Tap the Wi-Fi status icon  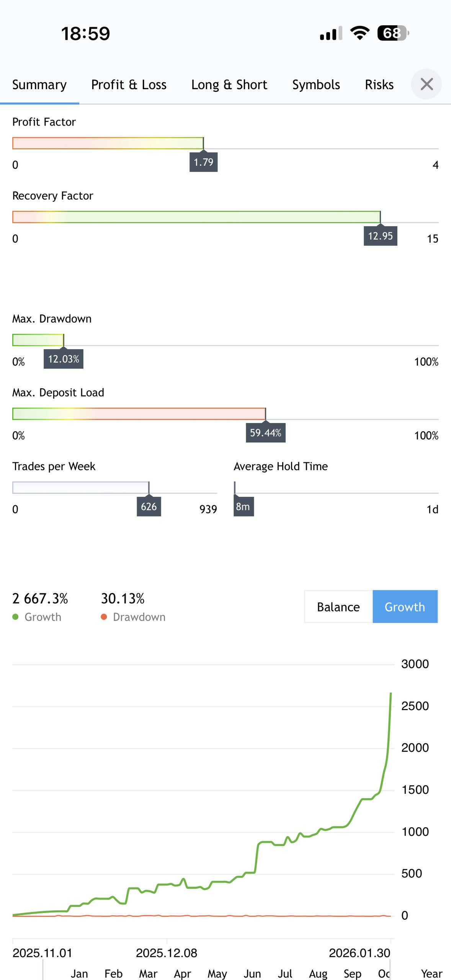click(x=360, y=33)
